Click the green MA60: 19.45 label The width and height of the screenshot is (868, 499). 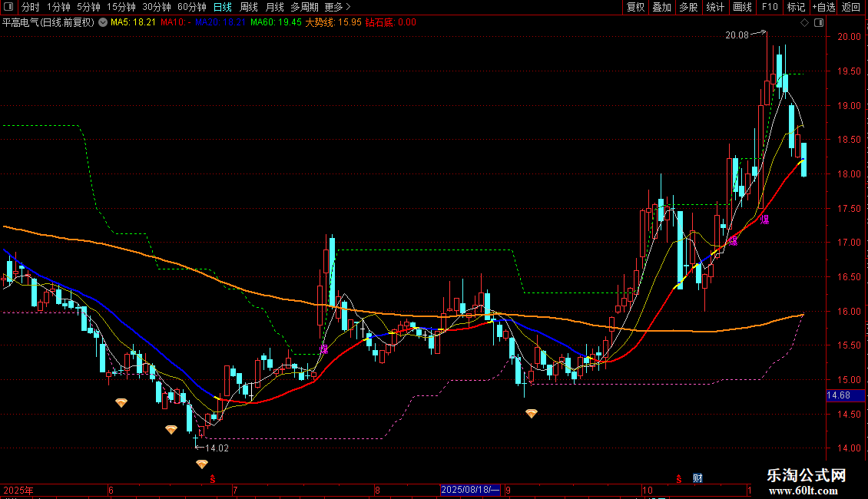[x=276, y=22]
